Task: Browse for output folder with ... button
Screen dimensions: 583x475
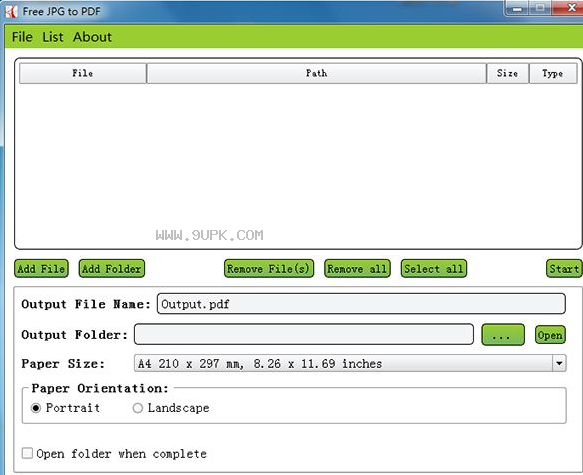Action: click(x=503, y=335)
